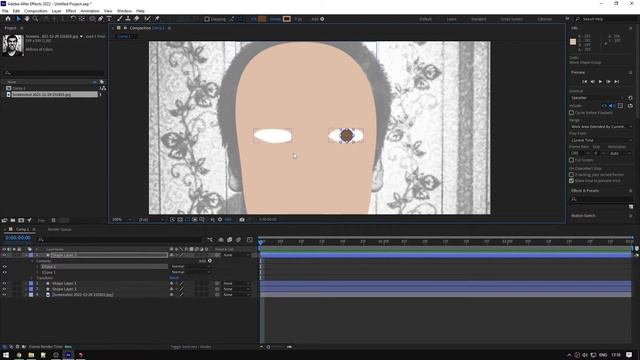Screen dimensions: 640x360
Task: Open the Graph Editor icon
Action: tap(249, 240)
